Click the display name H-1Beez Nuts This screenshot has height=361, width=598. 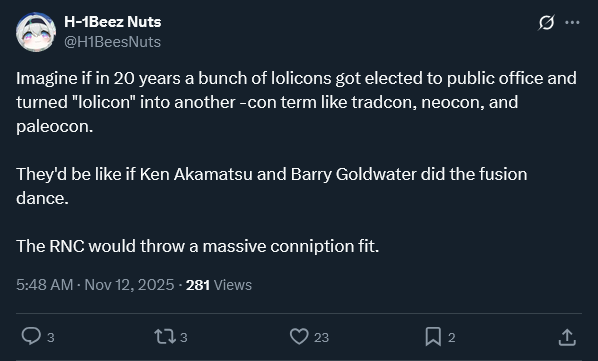(x=113, y=22)
